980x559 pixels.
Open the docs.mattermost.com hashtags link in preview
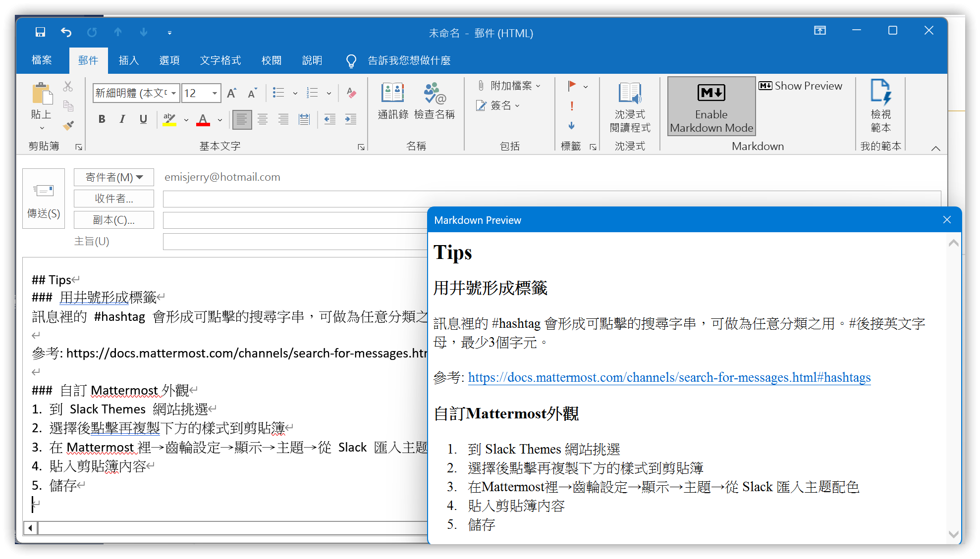point(669,377)
